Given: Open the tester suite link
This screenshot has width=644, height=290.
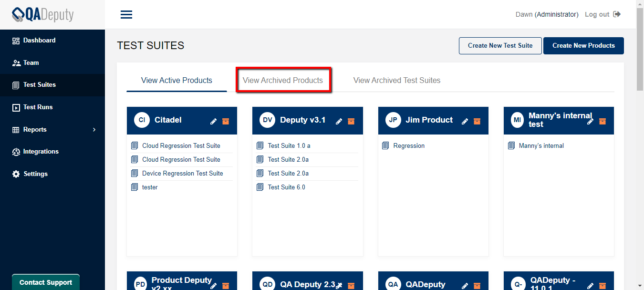Looking at the screenshot, I should [150, 187].
